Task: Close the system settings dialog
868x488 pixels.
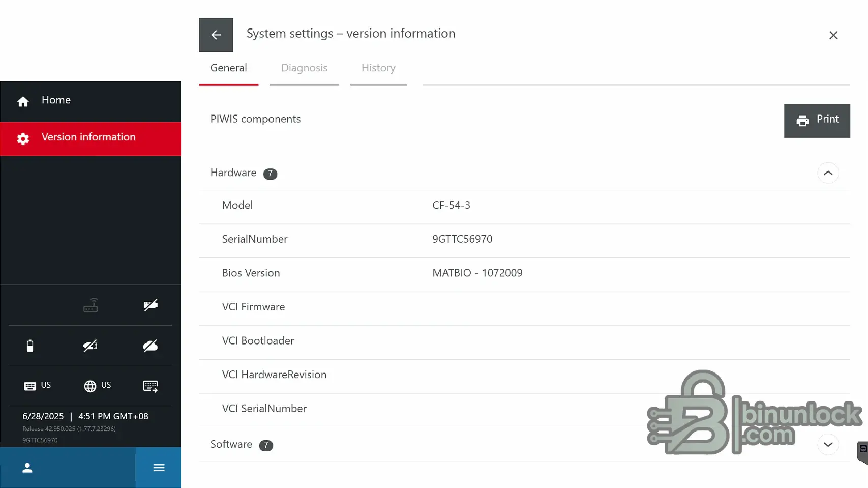Action: click(x=833, y=35)
